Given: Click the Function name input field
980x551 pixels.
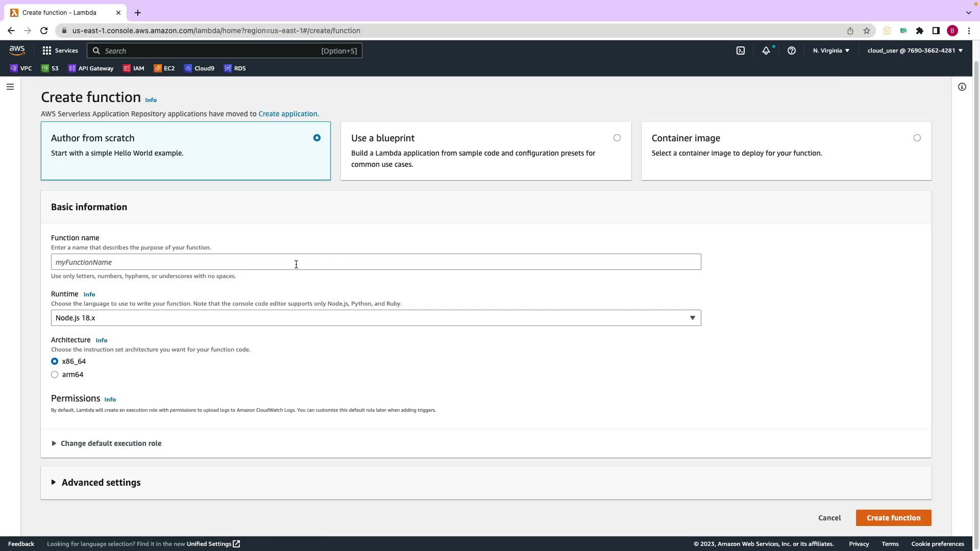Looking at the screenshot, I should click(x=376, y=262).
